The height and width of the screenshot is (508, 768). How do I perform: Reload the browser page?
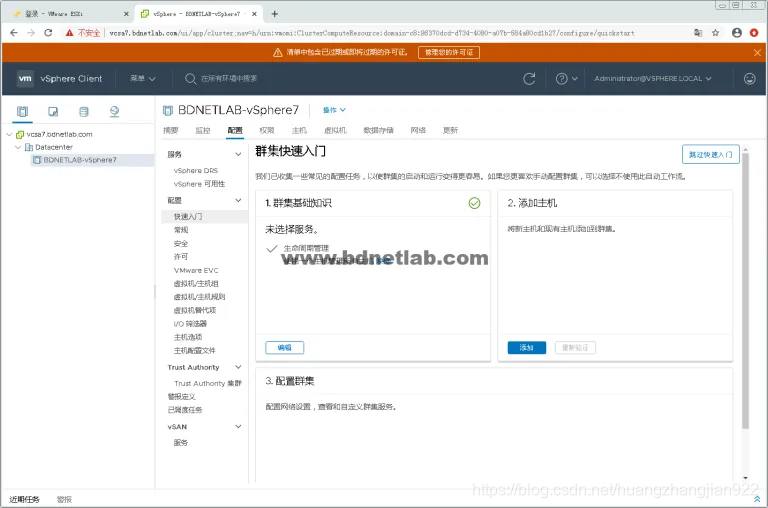click(48, 33)
